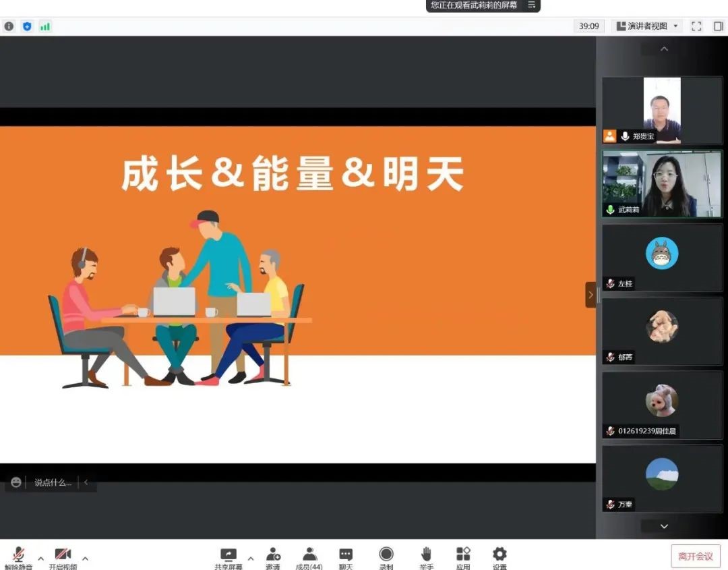The height and width of the screenshot is (570, 728).
Task: Select 武莉莉's video thumbnail
Action: tap(661, 183)
